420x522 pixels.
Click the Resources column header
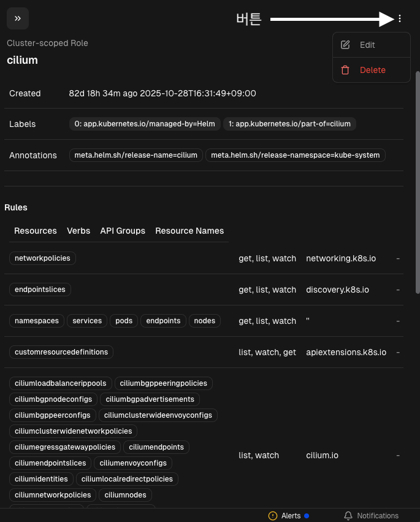(x=36, y=231)
